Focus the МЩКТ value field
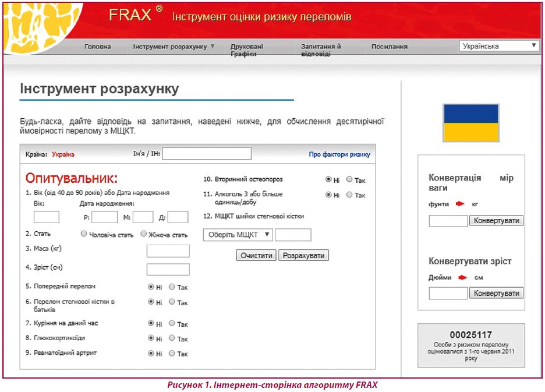The height and width of the screenshot is (392, 545). coord(293,235)
